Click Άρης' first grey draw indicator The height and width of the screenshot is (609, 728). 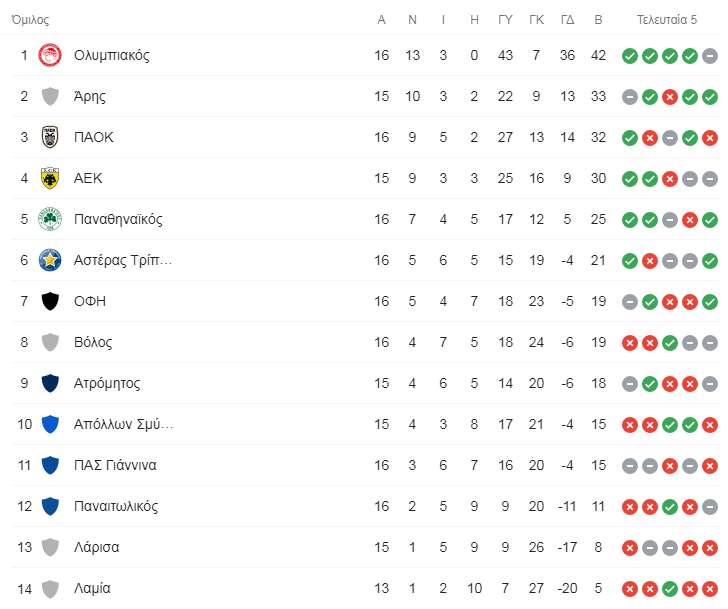click(629, 96)
